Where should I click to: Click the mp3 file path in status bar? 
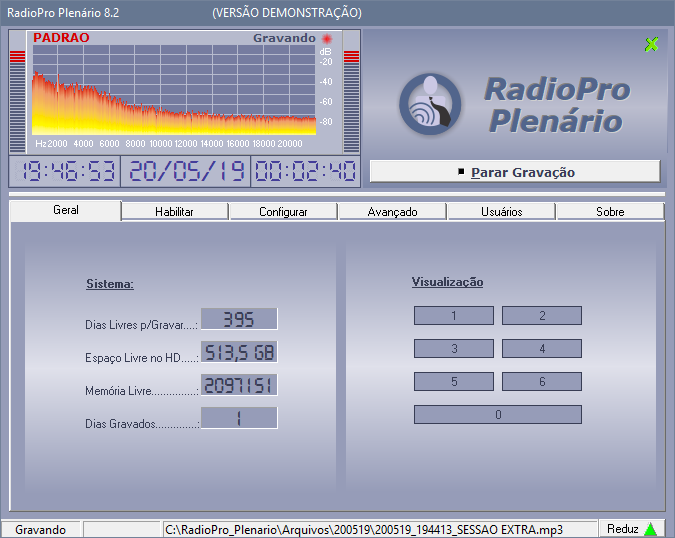pos(364,529)
